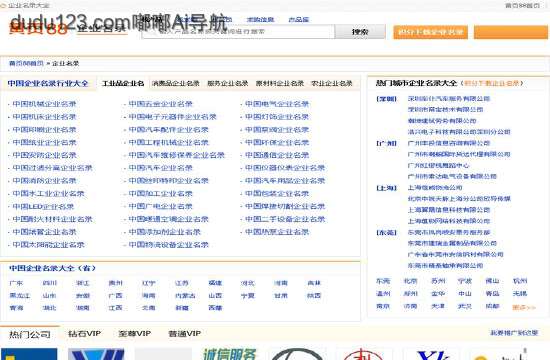The height and width of the screenshot is (360, 550).
Task: Click the orange download enterprise directory button
Action: click(x=430, y=32)
